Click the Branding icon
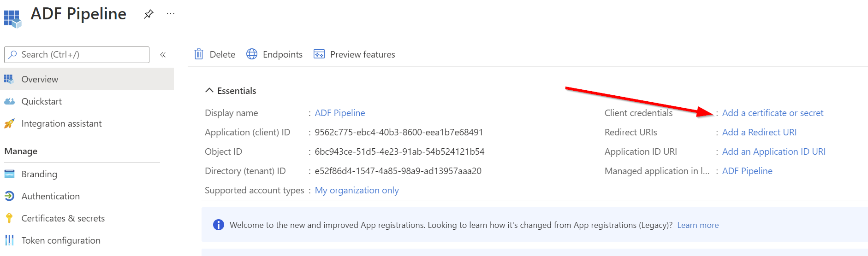Viewport: 868px width, 256px height. point(9,174)
